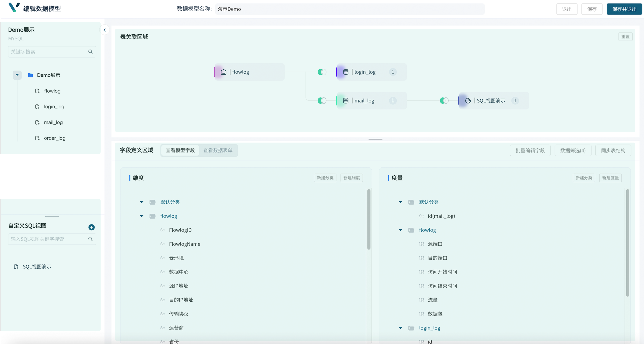Collapse the login_log group under 度量
Screen dimensions: 644x344
[x=400, y=328]
